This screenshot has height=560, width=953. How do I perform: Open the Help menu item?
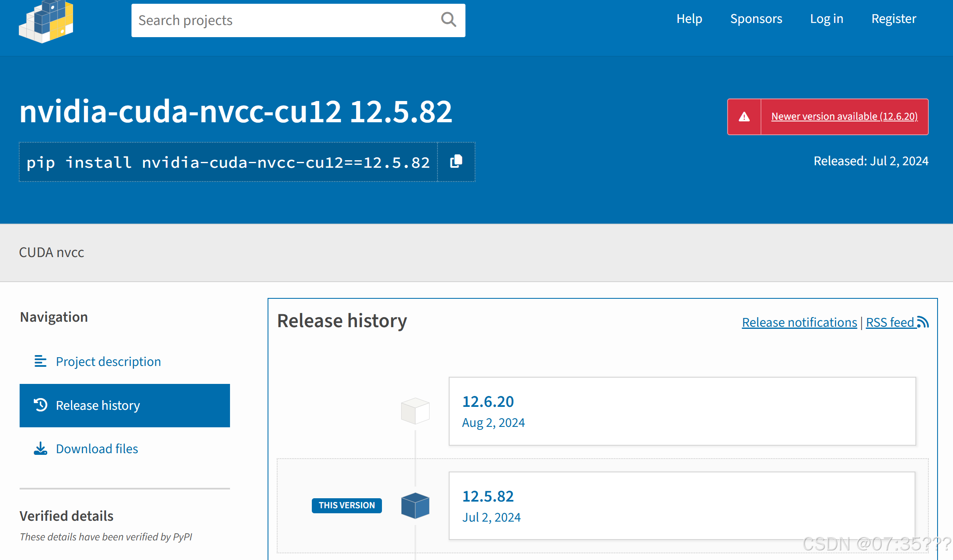(689, 19)
